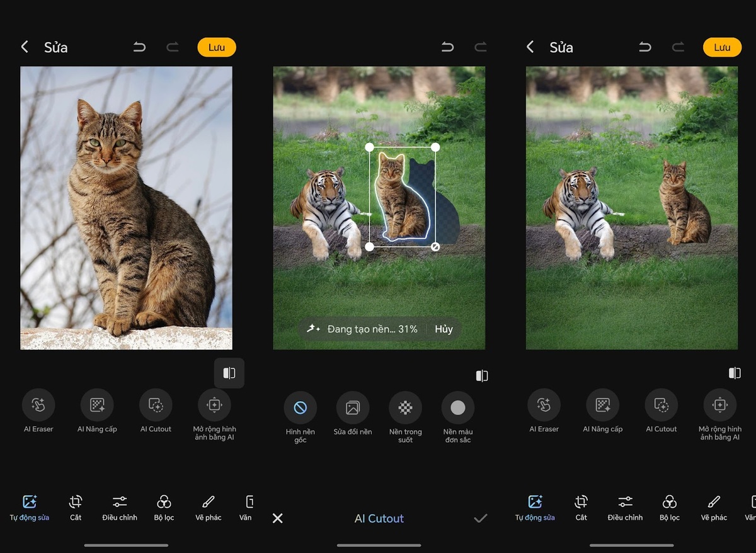Image resolution: width=756 pixels, height=553 pixels.
Task: Toggle the compare view on the right phone screen
Action: pos(735,373)
